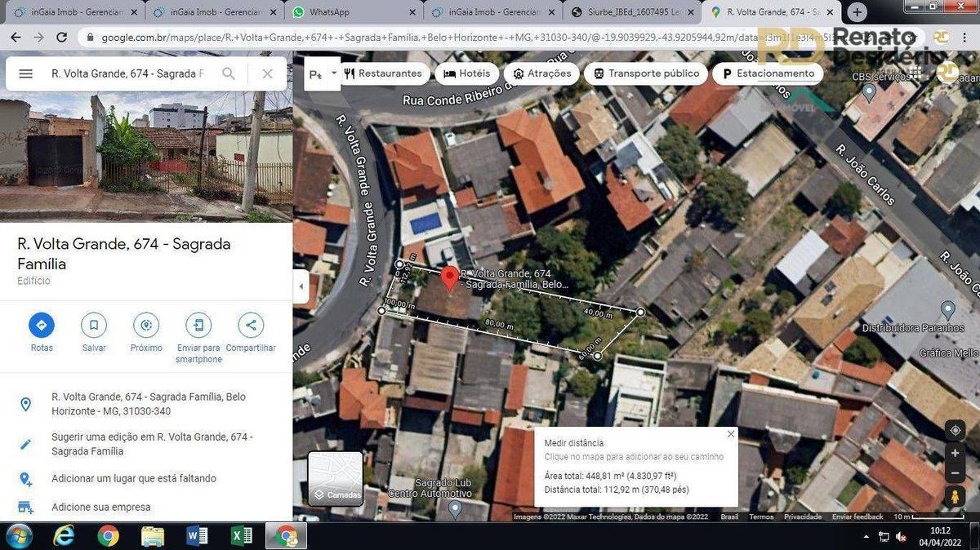Image resolution: width=980 pixels, height=550 pixels.
Task: Open the hamburger menu in search box
Action: point(25,73)
